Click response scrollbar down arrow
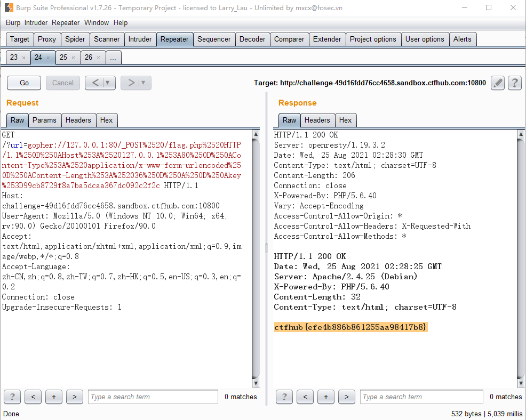526x420 pixels. coord(521,383)
